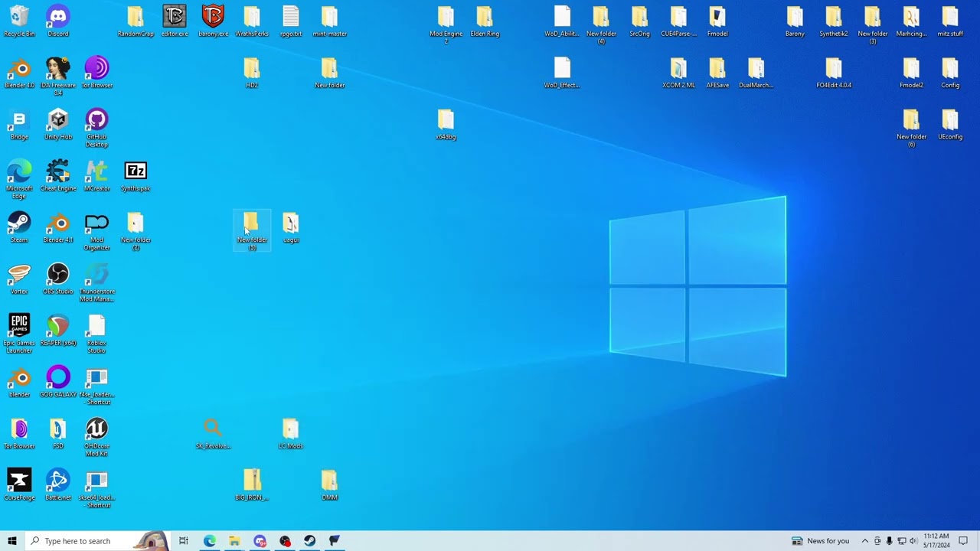Image resolution: width=980 pixels, height=551 pixels.
Task: Select the Steam desktop shortcut
Action: (19, 228)
